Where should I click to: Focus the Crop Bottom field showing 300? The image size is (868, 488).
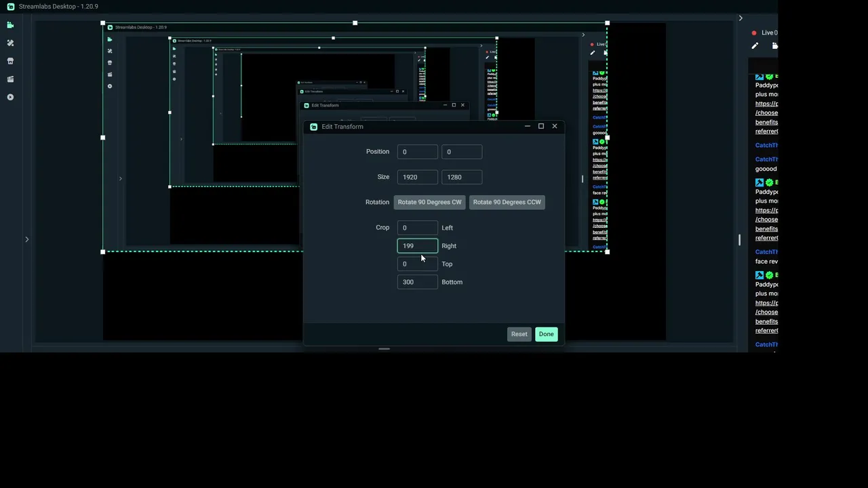(418, 282)
